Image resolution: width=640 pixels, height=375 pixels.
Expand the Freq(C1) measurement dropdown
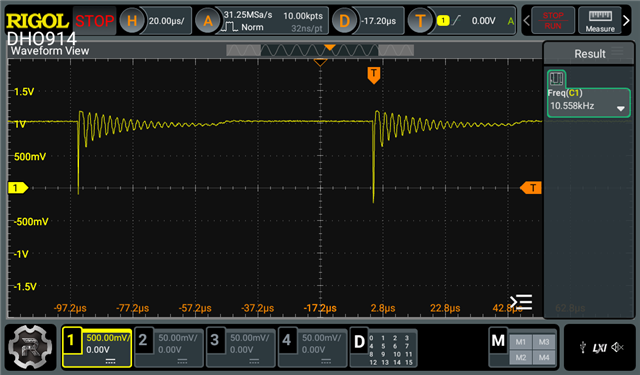[x=620, y=109]
